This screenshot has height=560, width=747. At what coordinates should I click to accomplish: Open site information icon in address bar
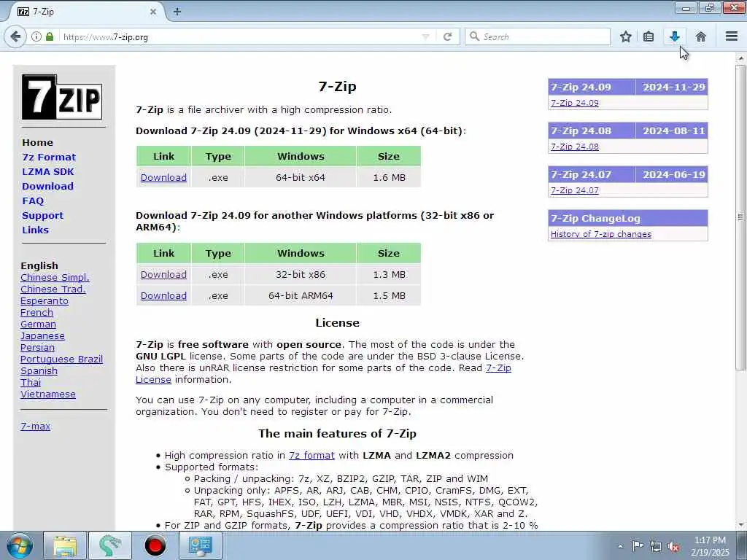36,36
